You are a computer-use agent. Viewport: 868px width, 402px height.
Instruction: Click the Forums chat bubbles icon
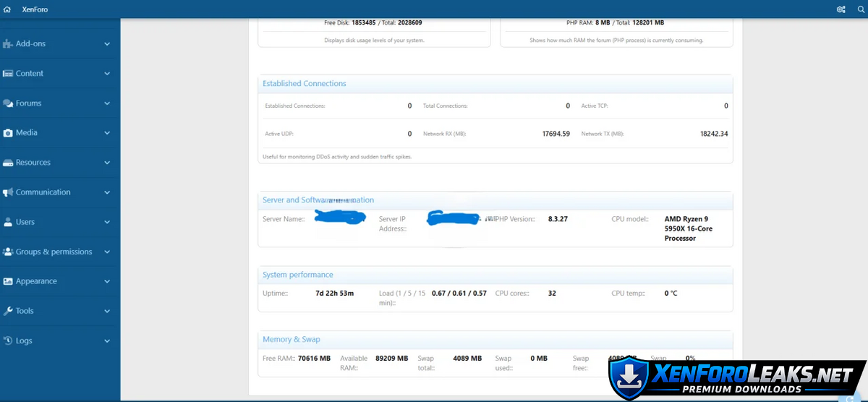(8, 103)
